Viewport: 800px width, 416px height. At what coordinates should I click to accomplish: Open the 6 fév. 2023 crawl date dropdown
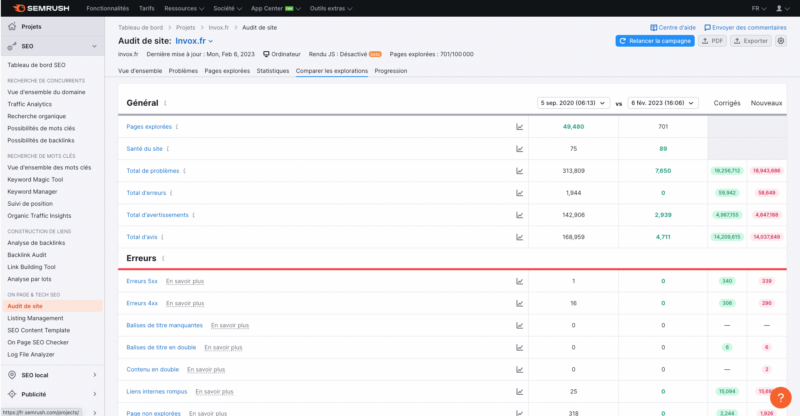click(x=663, y=103)
